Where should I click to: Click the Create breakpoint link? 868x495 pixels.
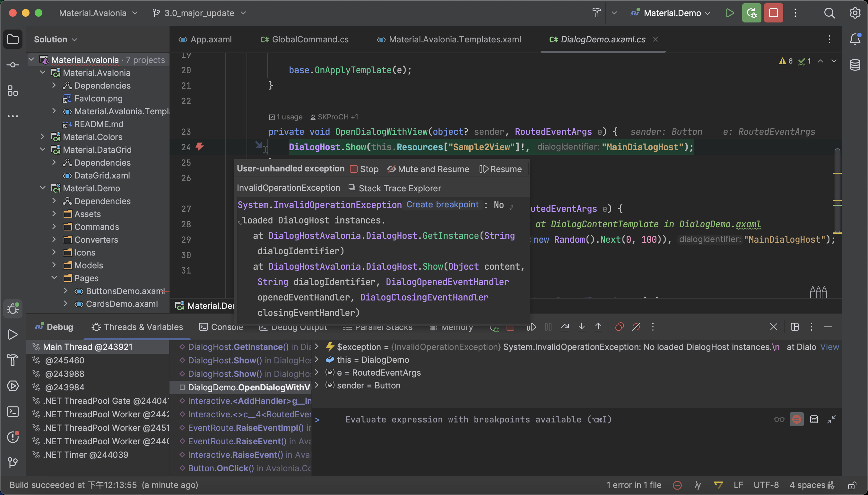click(442, 204)
